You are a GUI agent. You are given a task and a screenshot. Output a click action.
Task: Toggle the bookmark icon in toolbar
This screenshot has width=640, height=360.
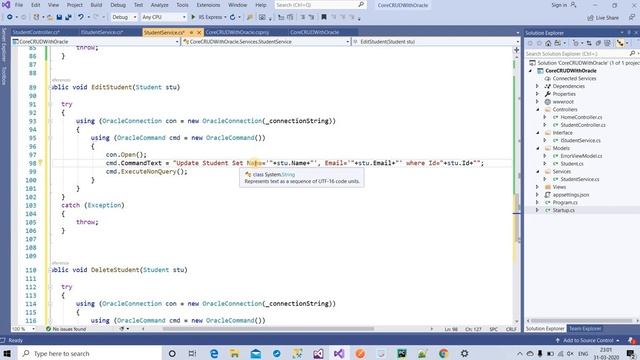tap(324, 17)
